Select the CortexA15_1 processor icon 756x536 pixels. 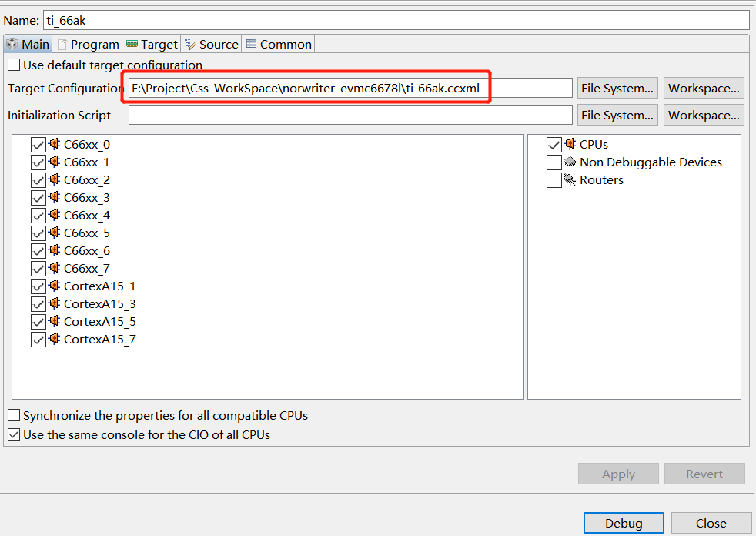pos(53,286)
